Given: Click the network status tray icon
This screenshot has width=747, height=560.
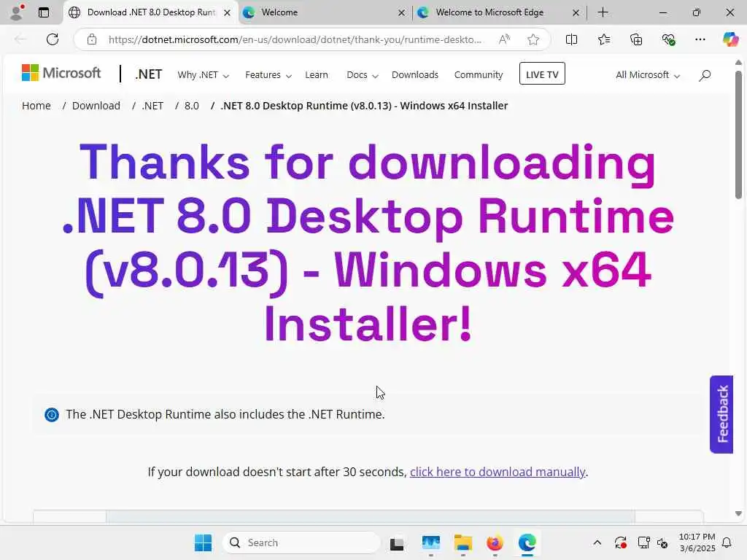Looking at the screenshot, I should (643, 542).
